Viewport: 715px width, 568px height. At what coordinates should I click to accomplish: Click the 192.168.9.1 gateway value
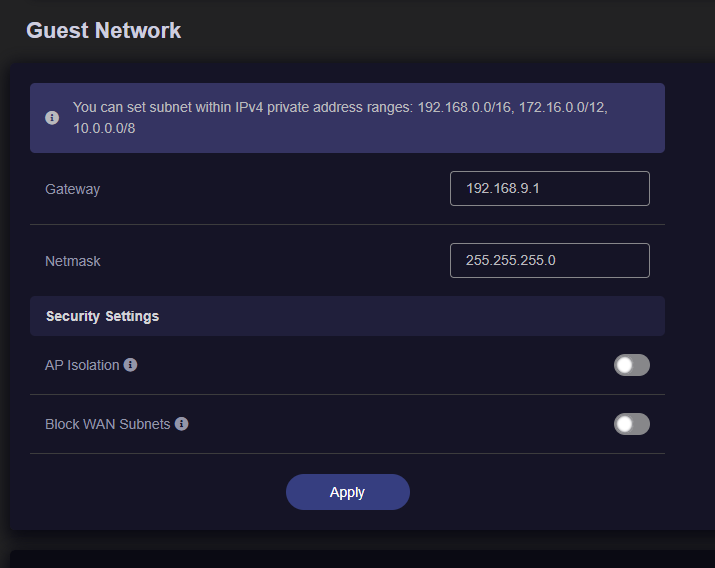click(x=503, y=188)
